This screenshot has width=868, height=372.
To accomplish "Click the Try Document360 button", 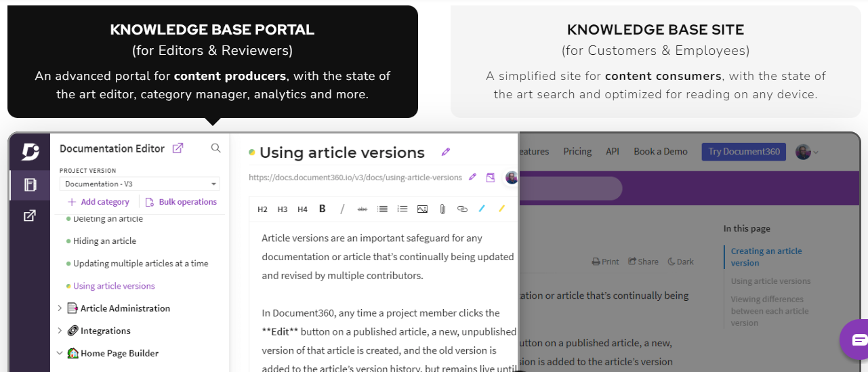I will tap(744, 152).
